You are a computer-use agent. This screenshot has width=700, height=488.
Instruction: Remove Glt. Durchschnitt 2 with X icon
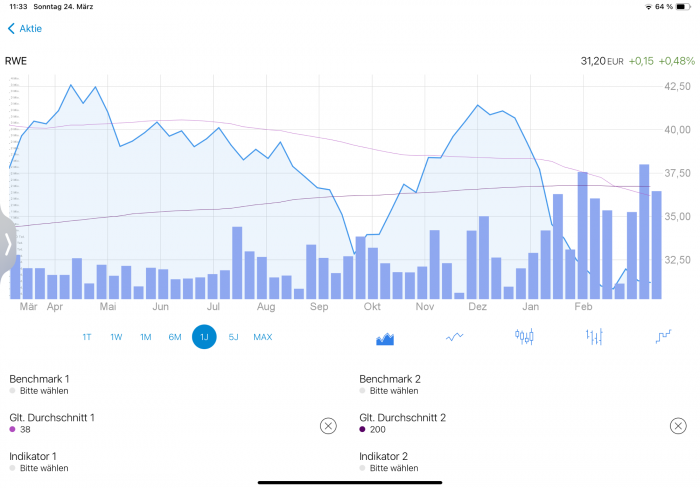678,426
